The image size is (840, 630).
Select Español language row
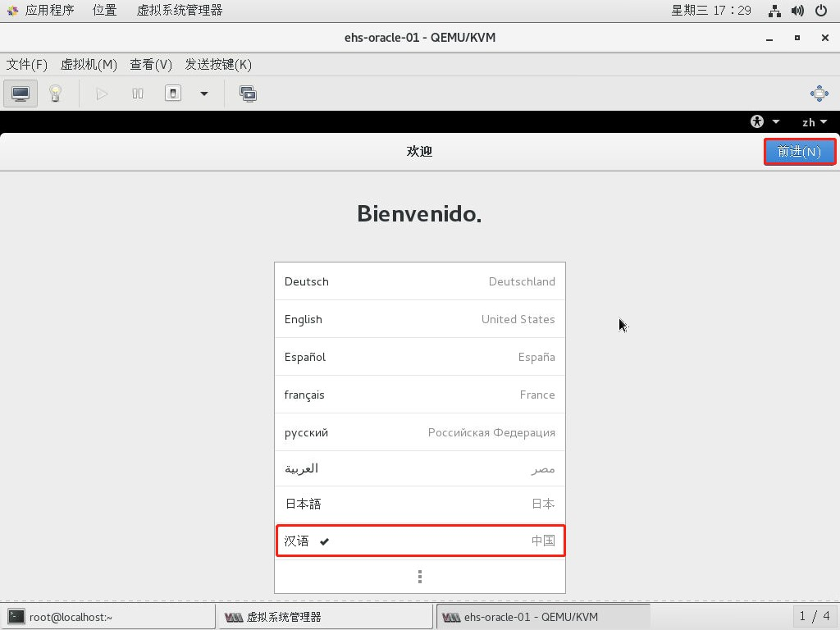[419, 357]
